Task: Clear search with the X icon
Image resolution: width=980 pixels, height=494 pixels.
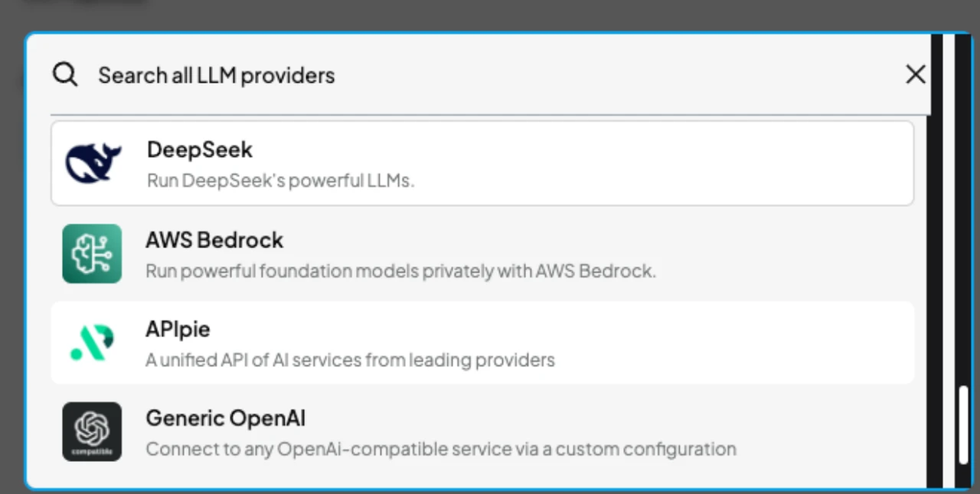Action: tap(915, 75)
